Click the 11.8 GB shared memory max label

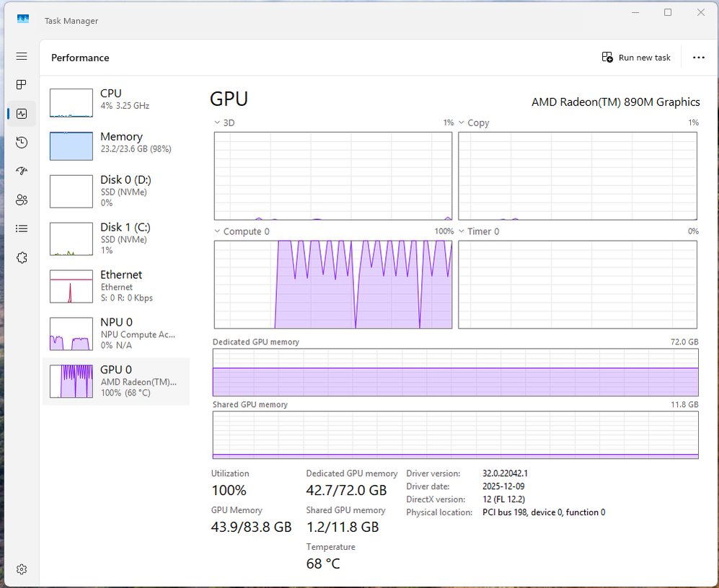684,404
